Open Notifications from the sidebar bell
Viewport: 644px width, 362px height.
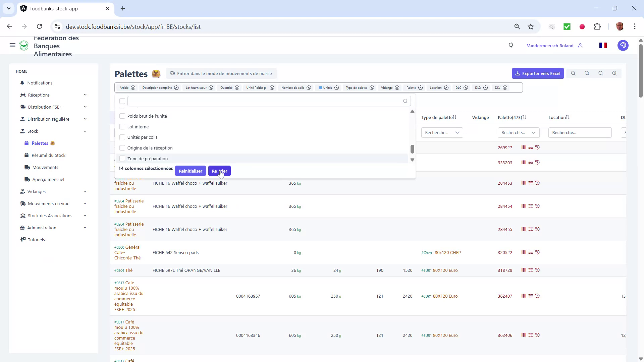tap(40, 83)
